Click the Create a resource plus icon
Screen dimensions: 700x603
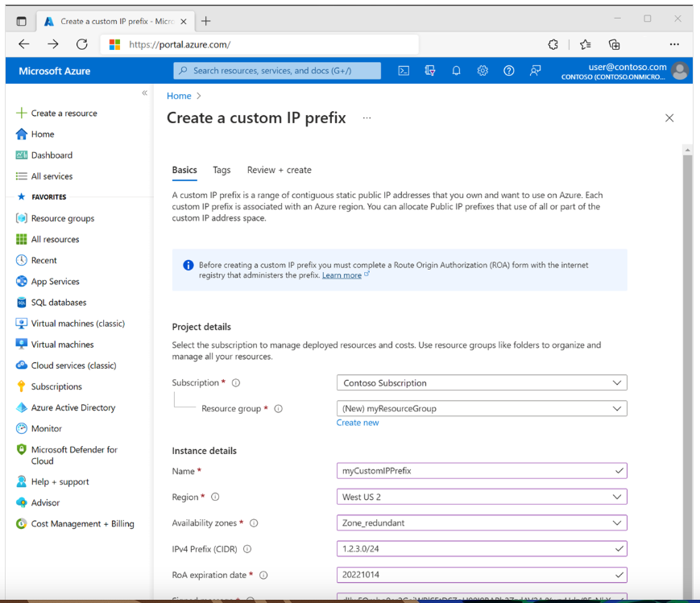coord(22,113)
